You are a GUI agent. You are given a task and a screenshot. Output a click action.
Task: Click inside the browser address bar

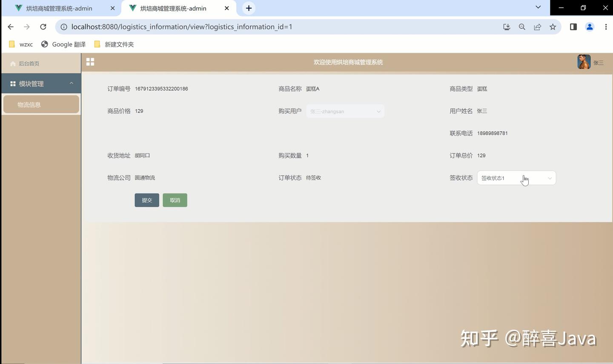(x=255, y=26)
